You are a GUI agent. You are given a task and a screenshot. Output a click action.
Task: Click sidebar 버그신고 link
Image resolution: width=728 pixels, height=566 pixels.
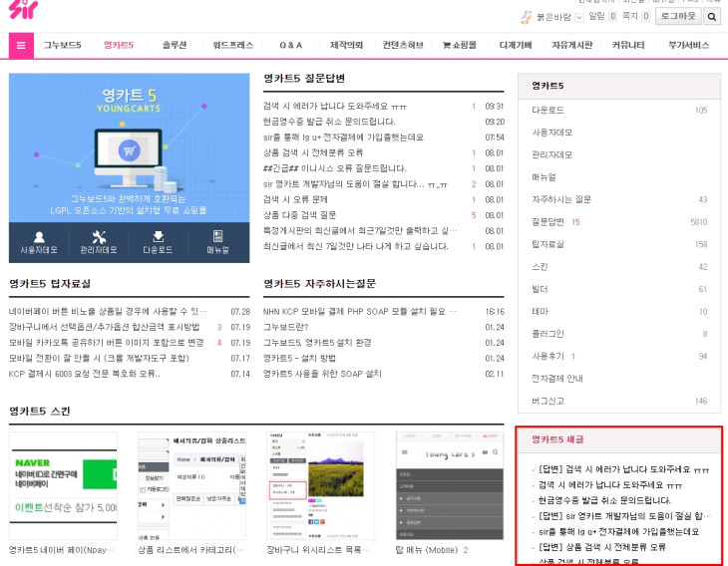pos(547,401)
